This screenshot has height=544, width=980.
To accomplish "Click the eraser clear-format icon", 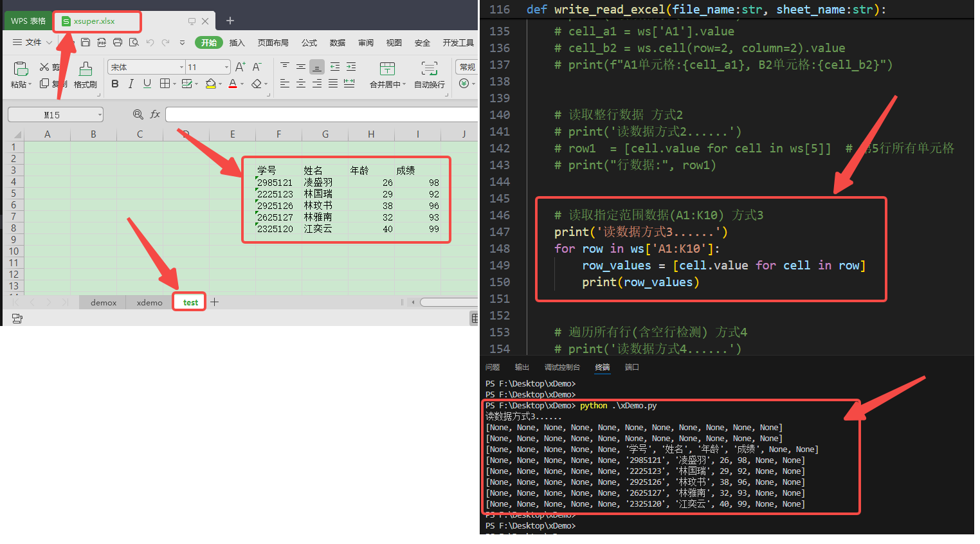I will coord(257,84).
